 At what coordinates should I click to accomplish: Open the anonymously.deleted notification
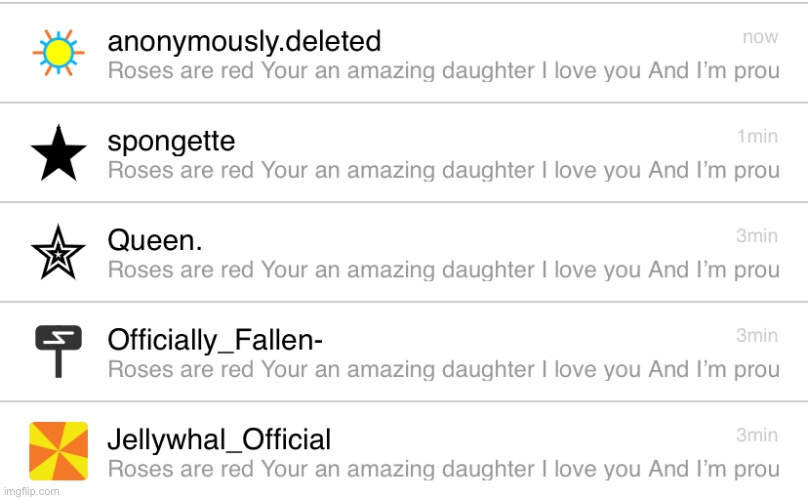click(x=404, y=53)
